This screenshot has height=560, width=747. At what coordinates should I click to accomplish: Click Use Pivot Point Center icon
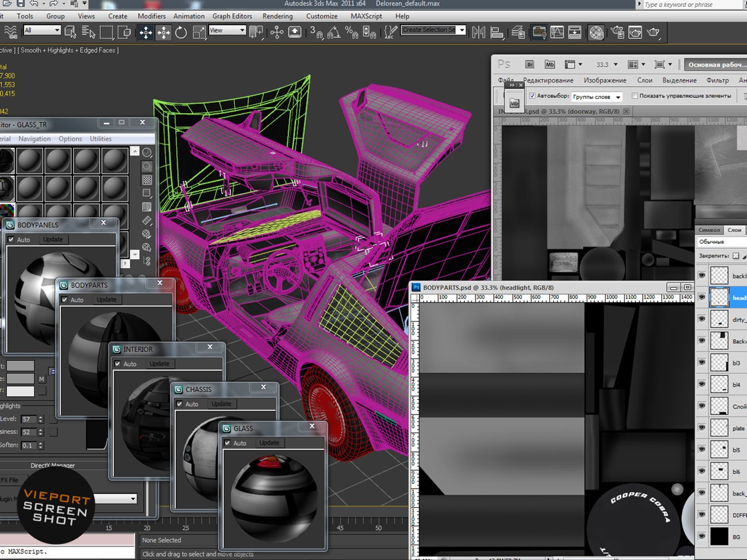point(256,33)
